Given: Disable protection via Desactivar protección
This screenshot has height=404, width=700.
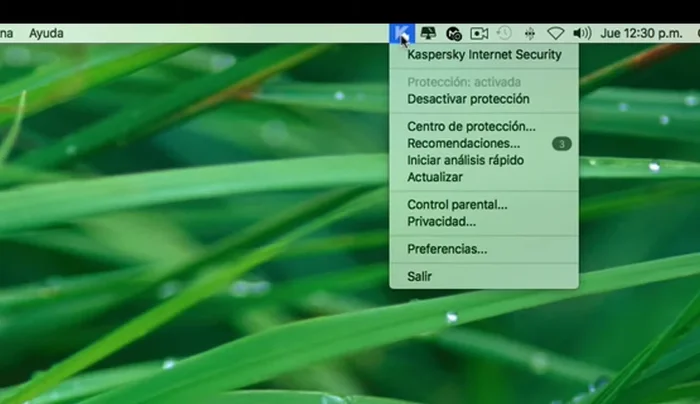Looking at the screenshot, I should click(x=468, y=99).
